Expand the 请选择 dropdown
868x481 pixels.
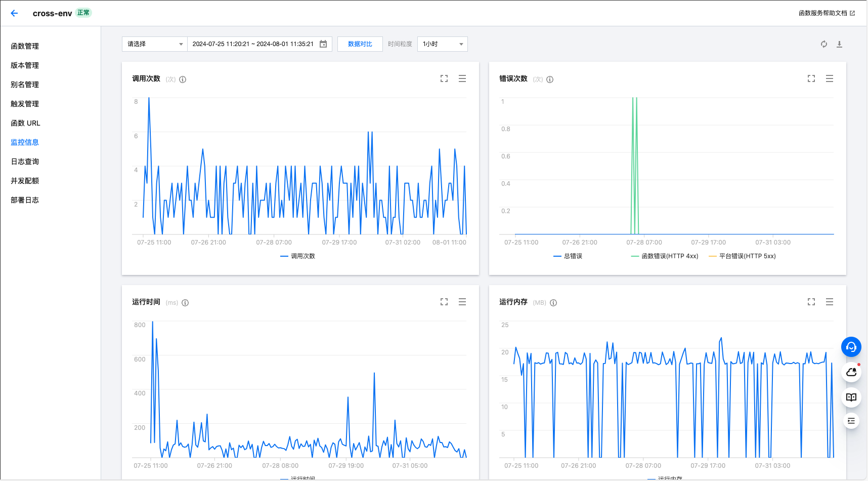click(x=155, y=44)
